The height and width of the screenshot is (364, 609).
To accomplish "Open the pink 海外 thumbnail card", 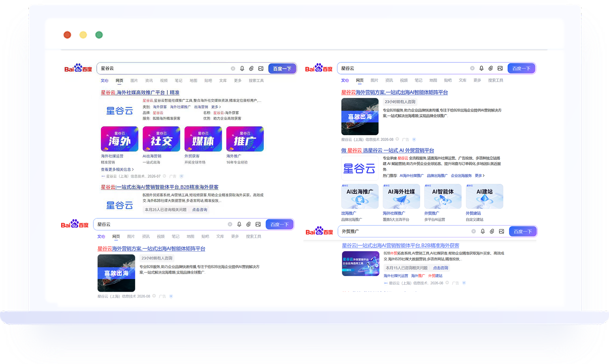I will click(119, 139).
